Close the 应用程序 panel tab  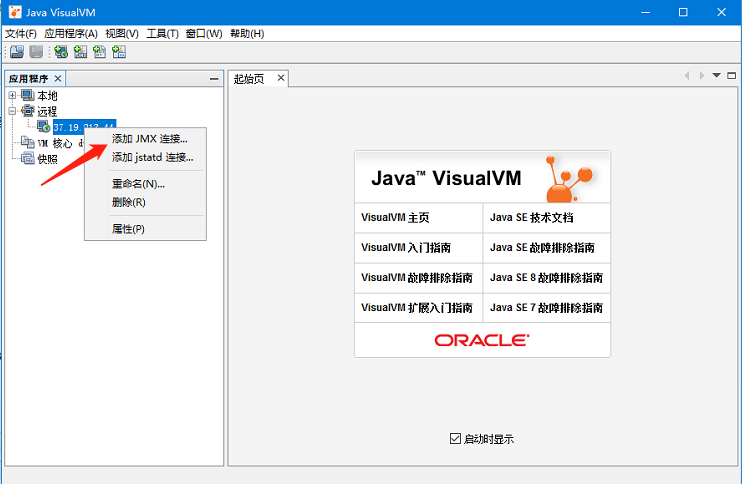tap(58, 78)
